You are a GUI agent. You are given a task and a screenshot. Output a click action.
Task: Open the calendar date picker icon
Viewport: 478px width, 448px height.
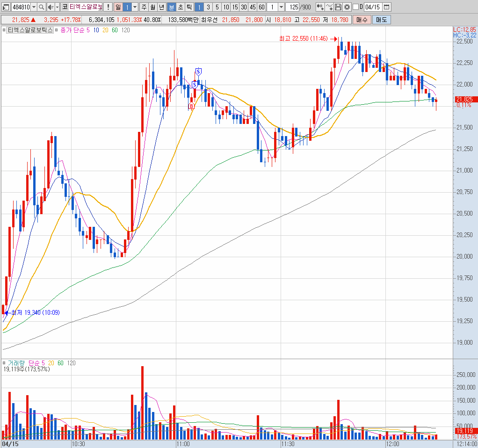pyautogui.click(x=386, y=7)
